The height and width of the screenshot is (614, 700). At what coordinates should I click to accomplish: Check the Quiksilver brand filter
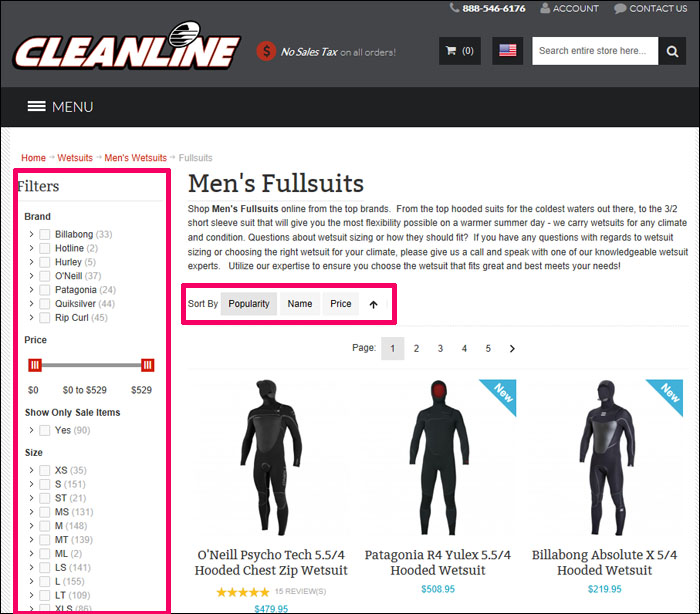click(45, 304)
